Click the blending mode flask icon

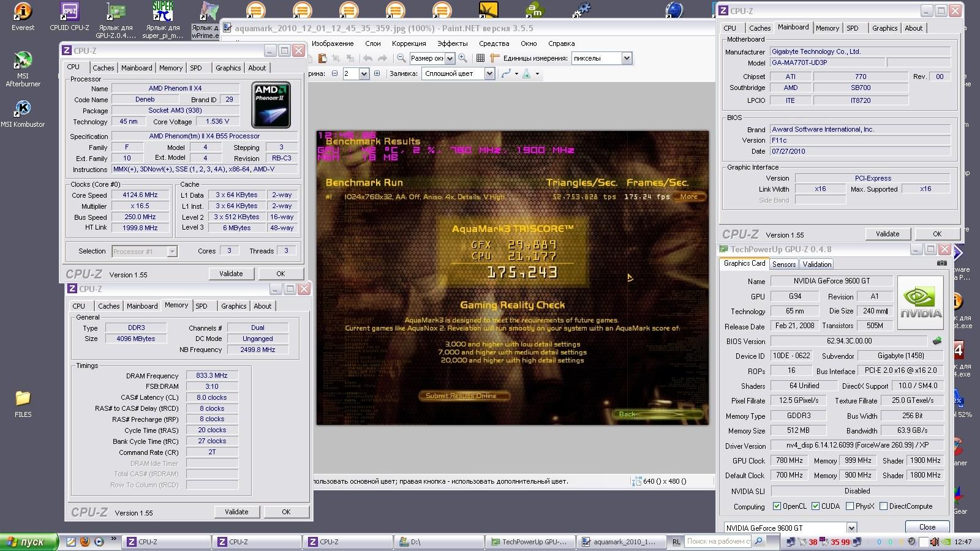click(x=526, y=73)
